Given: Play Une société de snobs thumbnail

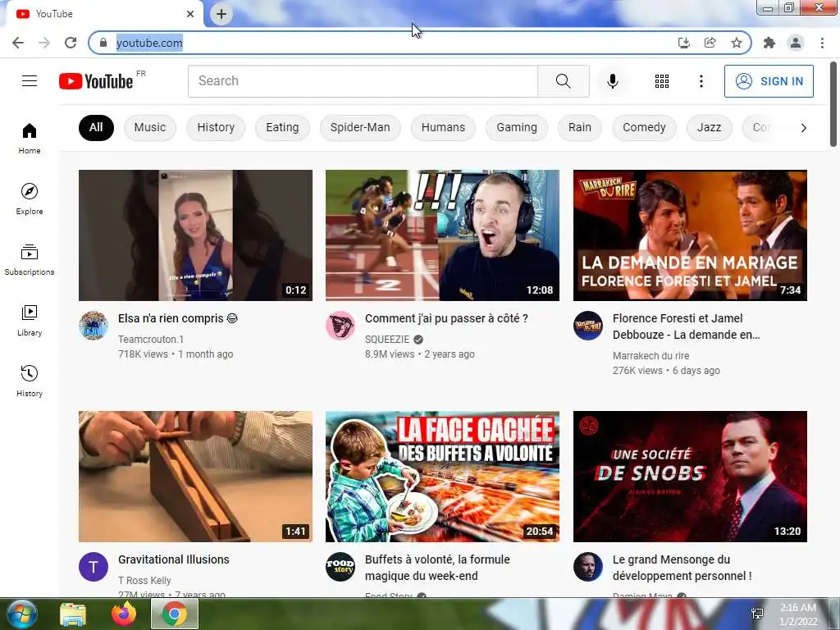Looking at the screenshot, I should 690,477.
